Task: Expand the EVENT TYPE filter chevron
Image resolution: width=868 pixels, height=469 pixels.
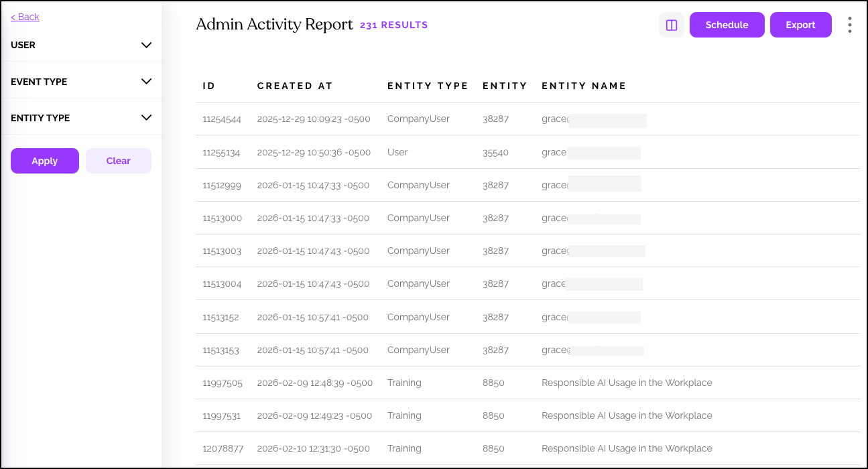Action: point(147,82)
